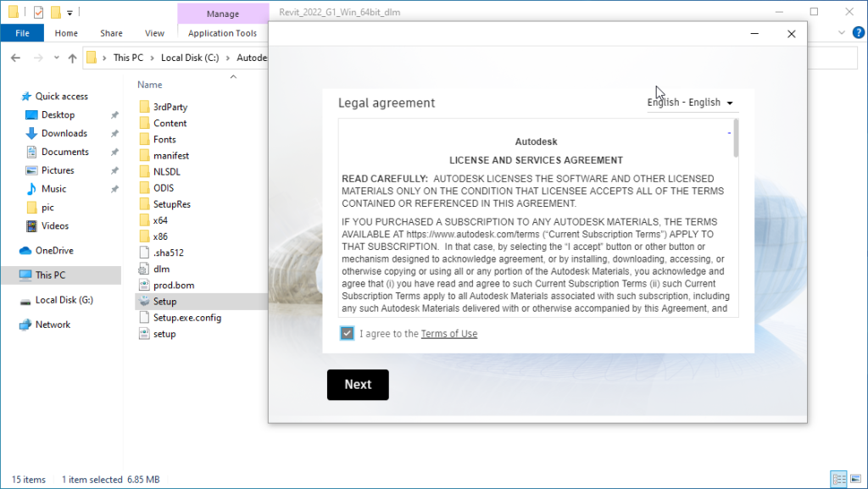Viewport: 868px width, 489px height.
Task: Click the Next button in the installer
Action: coord(358,385)
